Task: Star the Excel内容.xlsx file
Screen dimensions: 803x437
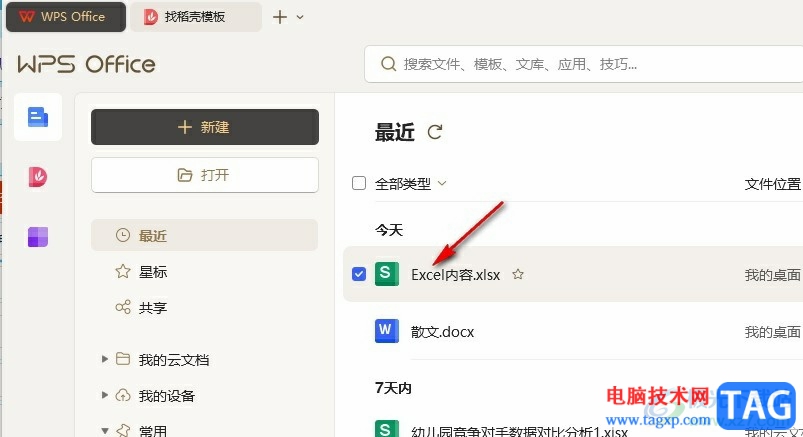Action: (x=518, y=275)
